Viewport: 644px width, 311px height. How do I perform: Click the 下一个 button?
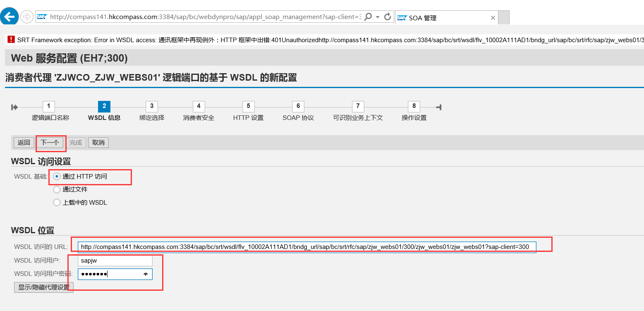point(50,143)
